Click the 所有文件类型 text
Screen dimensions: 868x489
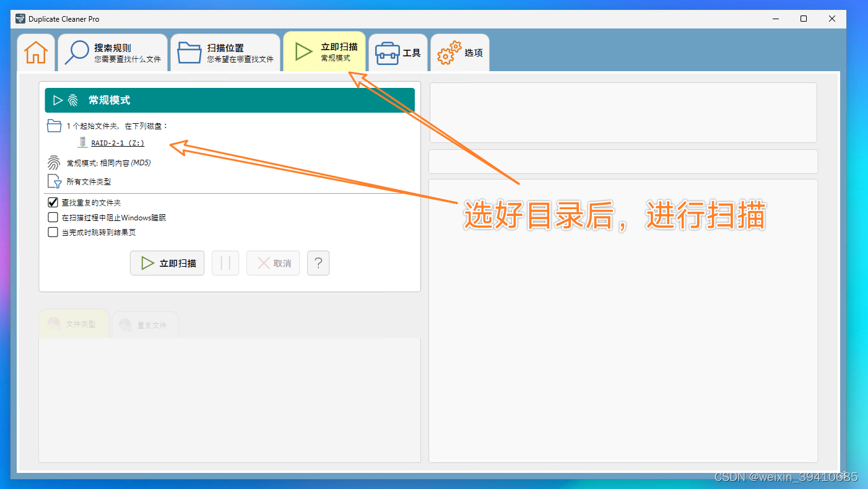pyautogui.click(x=89, y=182)
